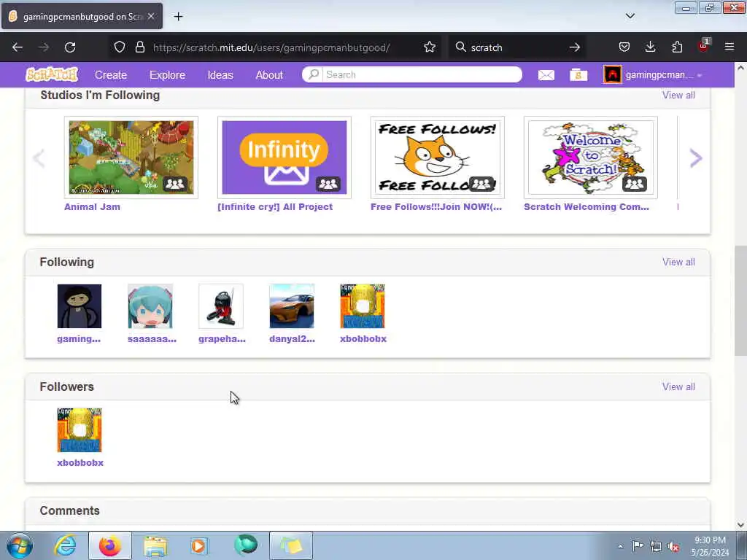Screen dimensions: 747x560
Task: Click the saaaaaa... username link
Action: tap(152, 339)
